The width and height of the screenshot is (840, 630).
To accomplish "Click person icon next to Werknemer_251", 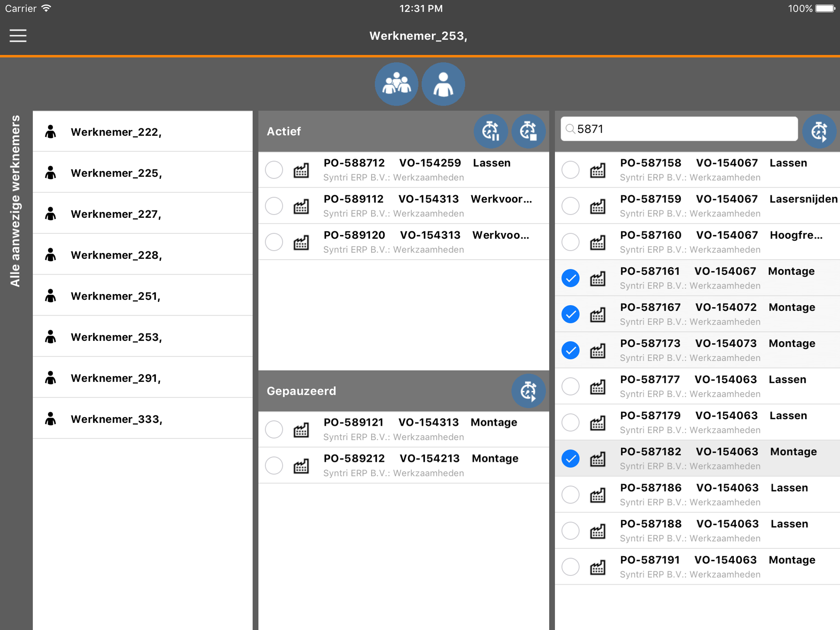I will pyautogui.click(x=50, y=296).
